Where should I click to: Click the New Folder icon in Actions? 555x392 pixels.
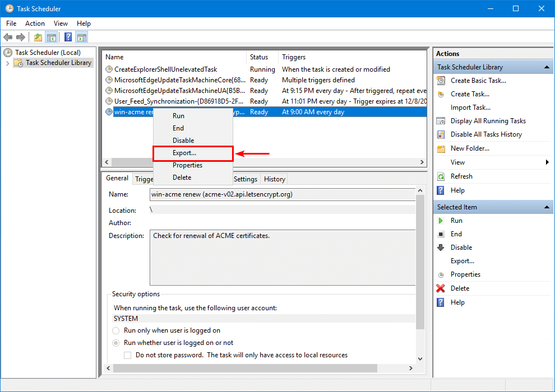(441, 148)
